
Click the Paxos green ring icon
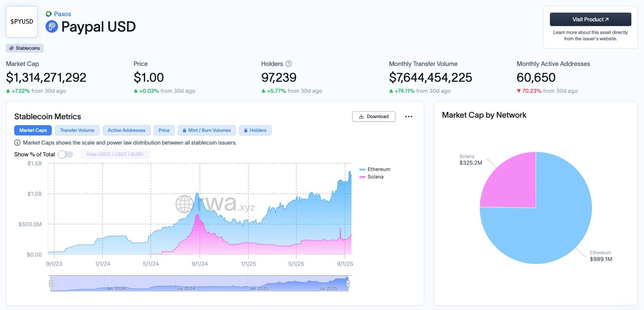49,14
